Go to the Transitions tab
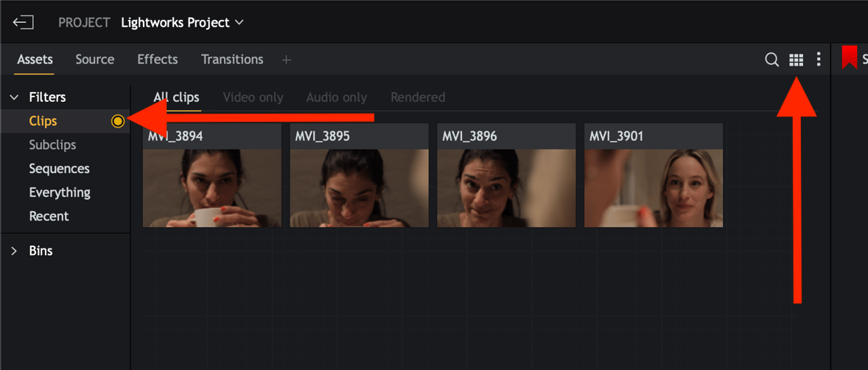 coord(232,59)
